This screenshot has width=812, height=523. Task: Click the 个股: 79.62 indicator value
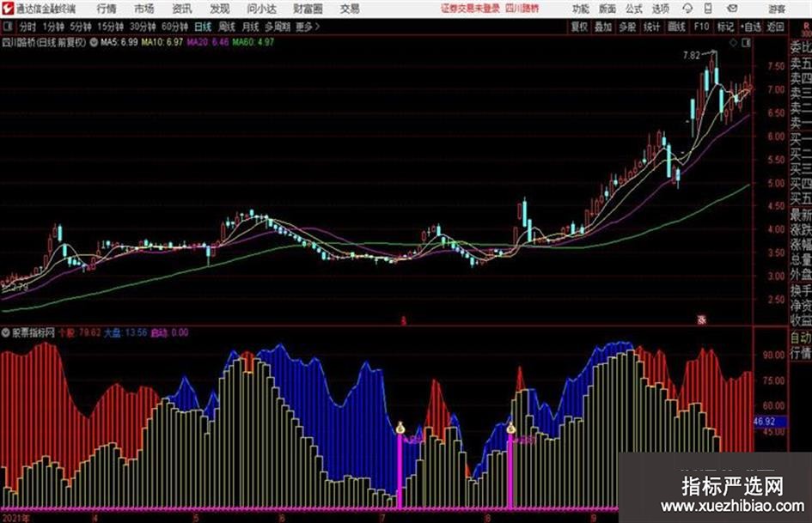pos(79,332)
